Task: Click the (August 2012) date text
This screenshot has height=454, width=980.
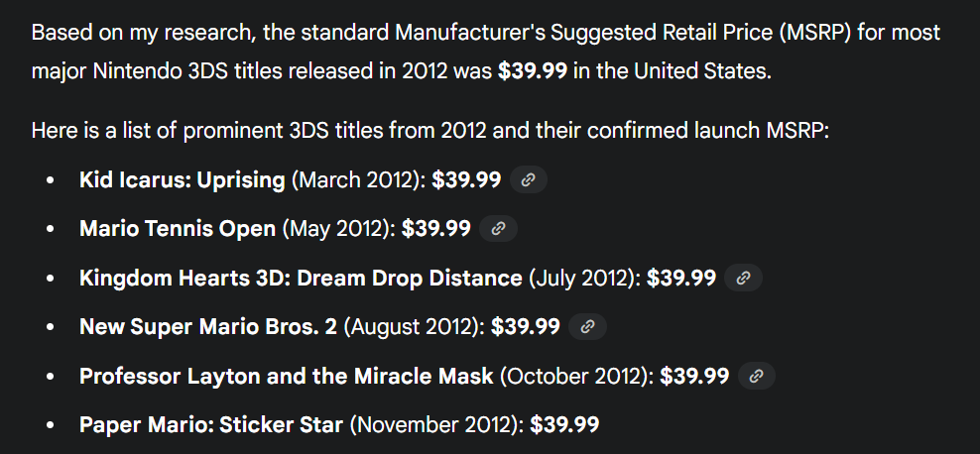Action: [x=414, y=327]
